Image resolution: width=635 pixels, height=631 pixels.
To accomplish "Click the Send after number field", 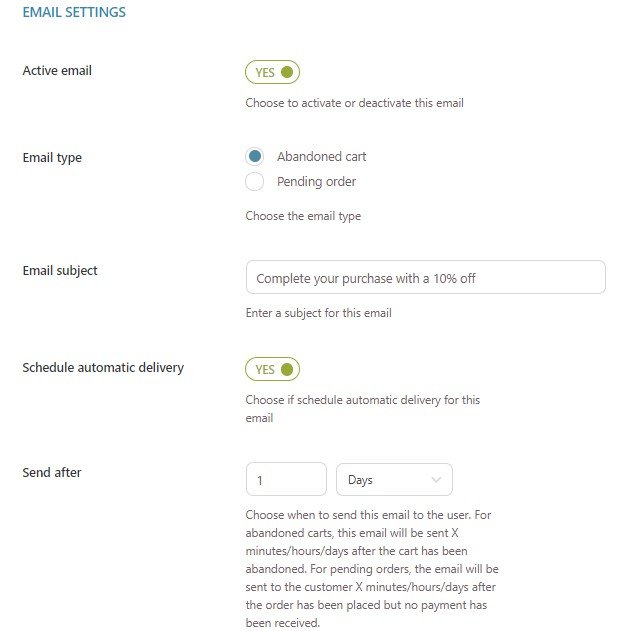I will [286, 480].
